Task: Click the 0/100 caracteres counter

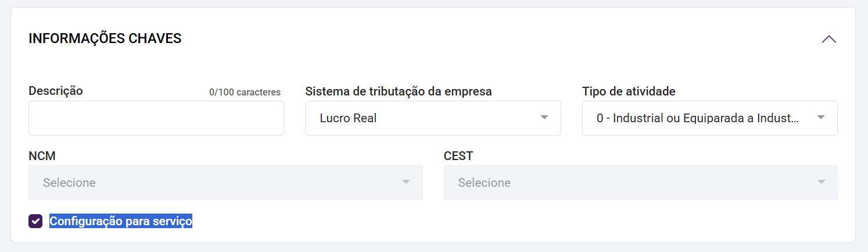Action: click(x=245, y=92)
